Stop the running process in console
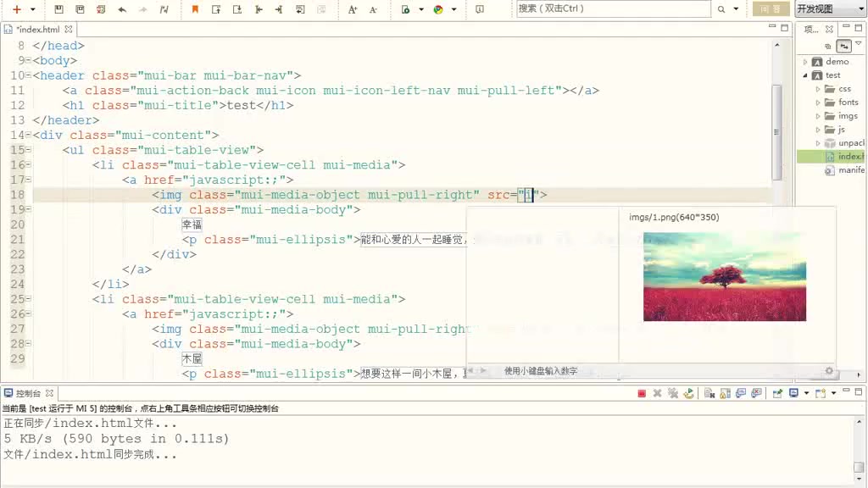 (641, 392)
